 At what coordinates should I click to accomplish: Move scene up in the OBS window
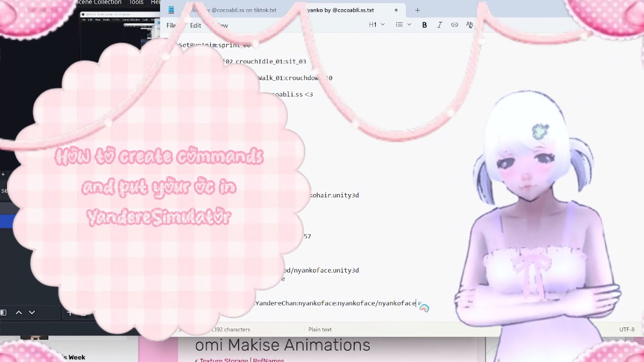19,313
